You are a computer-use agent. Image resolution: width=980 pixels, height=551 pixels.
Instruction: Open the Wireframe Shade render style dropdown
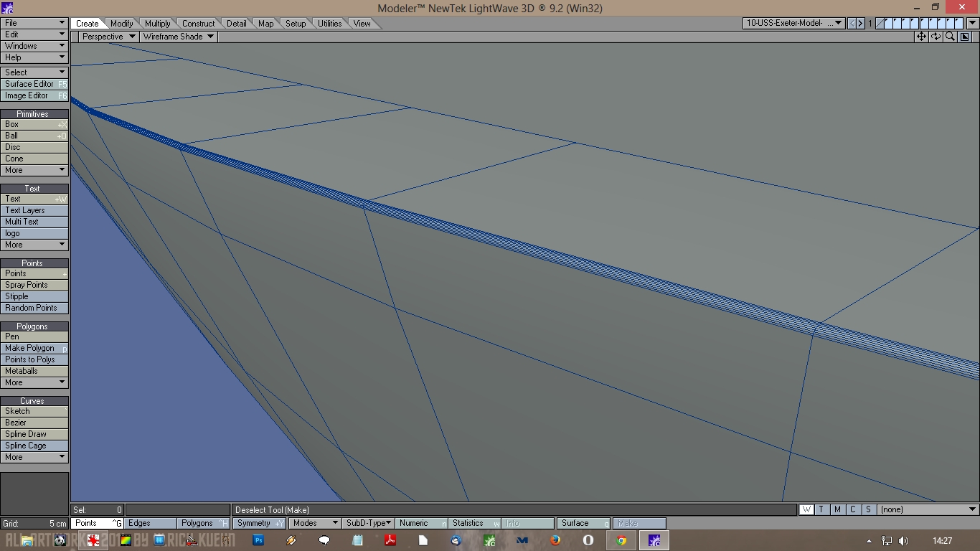click(178, 37)
